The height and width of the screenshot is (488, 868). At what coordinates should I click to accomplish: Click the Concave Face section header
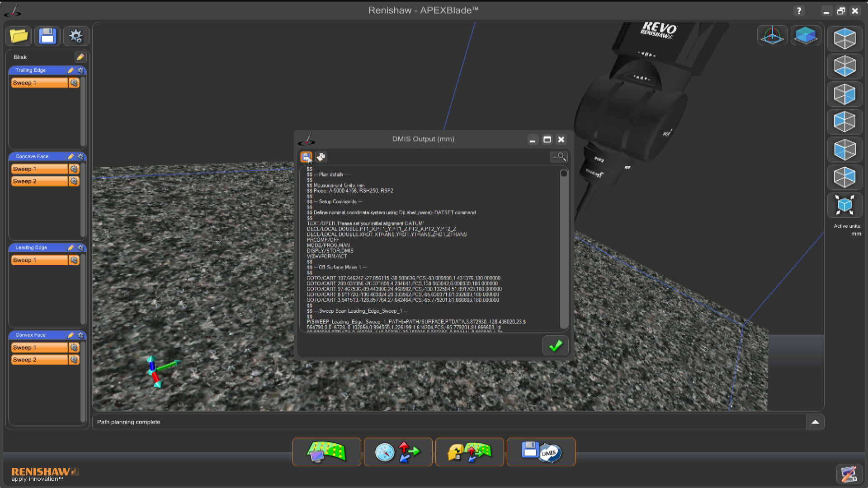click(47, 157)
